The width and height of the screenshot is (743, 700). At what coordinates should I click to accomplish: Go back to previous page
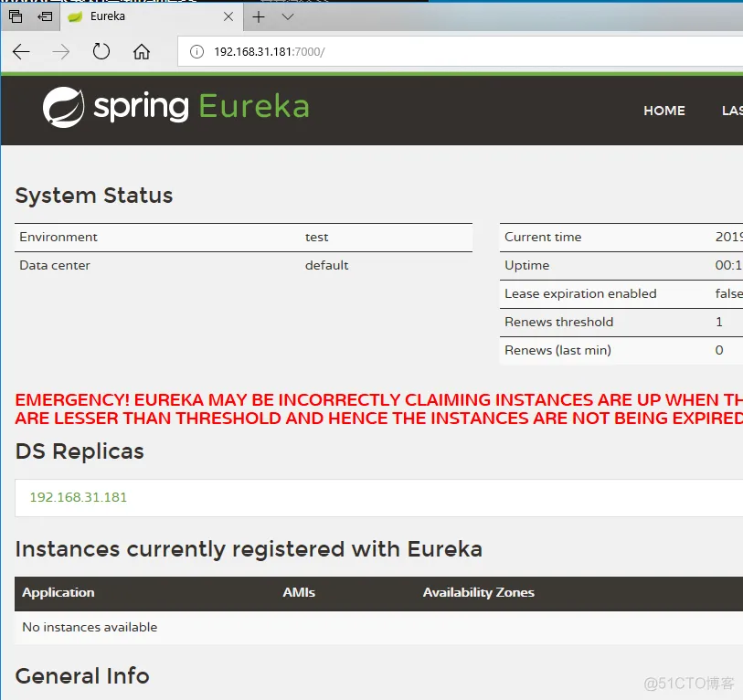pyautogui.click(x=21, y=51)
